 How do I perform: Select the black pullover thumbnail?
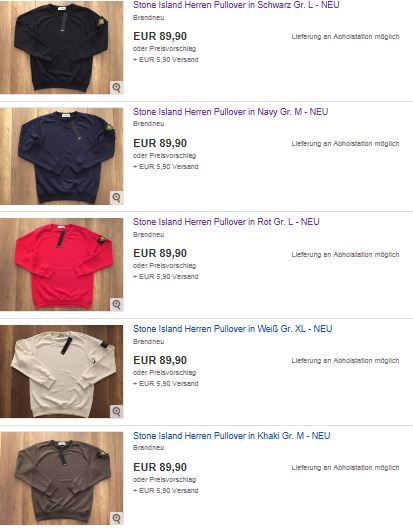(62, 47)
